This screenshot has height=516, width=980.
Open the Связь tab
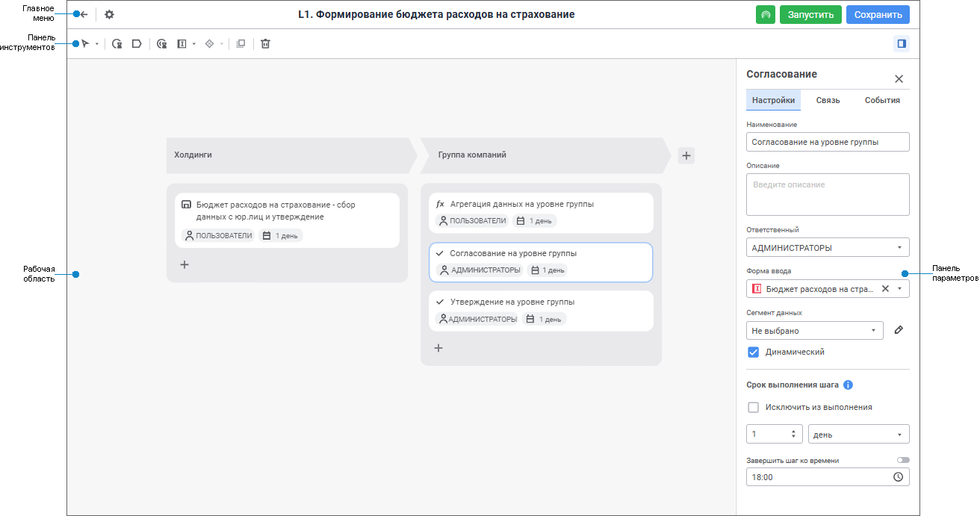coord(828,99)
